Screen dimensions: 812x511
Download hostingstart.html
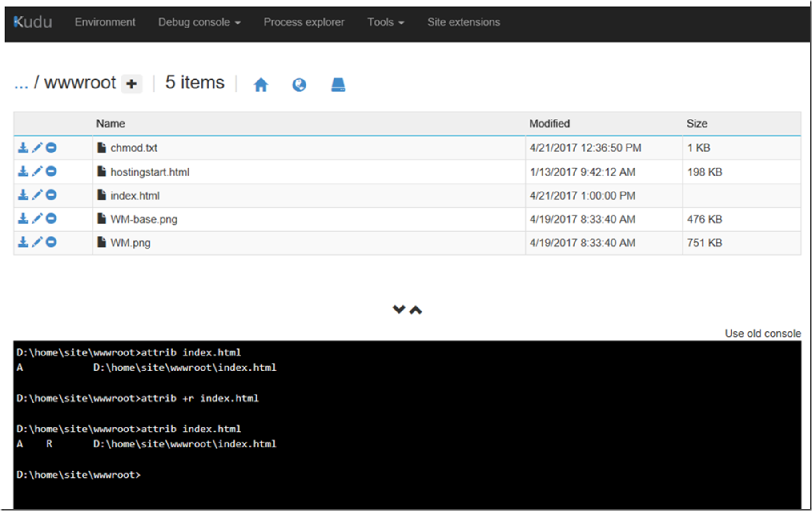(23, 171)
